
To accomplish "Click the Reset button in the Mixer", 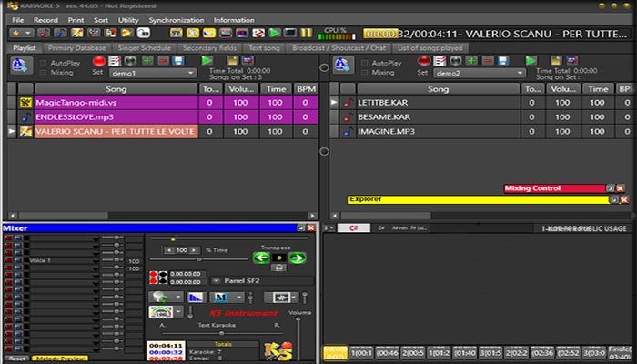I will click(x=16, y=359).
